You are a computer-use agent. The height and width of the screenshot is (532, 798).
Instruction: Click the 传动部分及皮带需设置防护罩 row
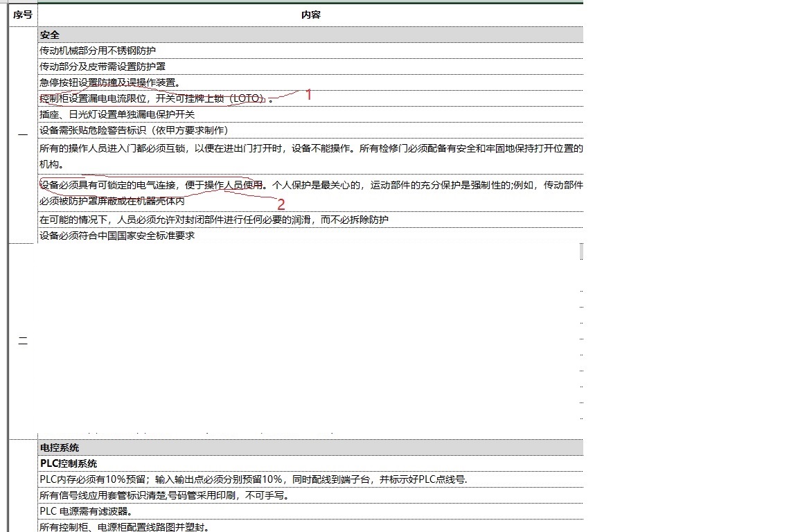click(x=103, y=66)
